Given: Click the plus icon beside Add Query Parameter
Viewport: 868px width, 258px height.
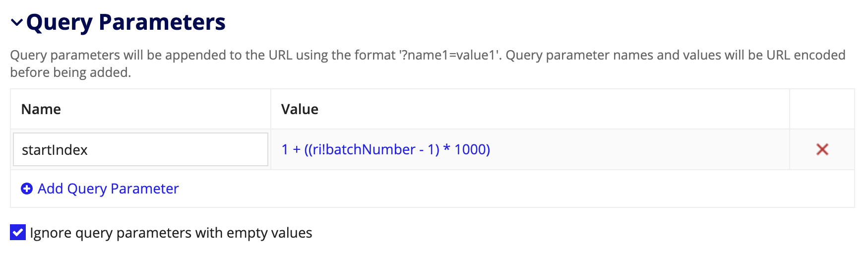Looking at the screenshot, I should pos(27,189).
